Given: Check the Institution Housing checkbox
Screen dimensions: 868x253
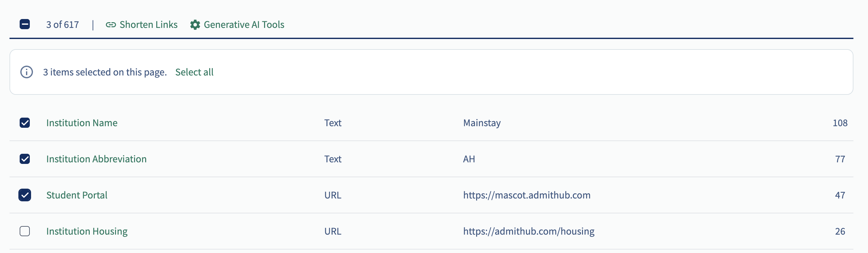Looking at the screenshot, I should click(x=25, y=231).
